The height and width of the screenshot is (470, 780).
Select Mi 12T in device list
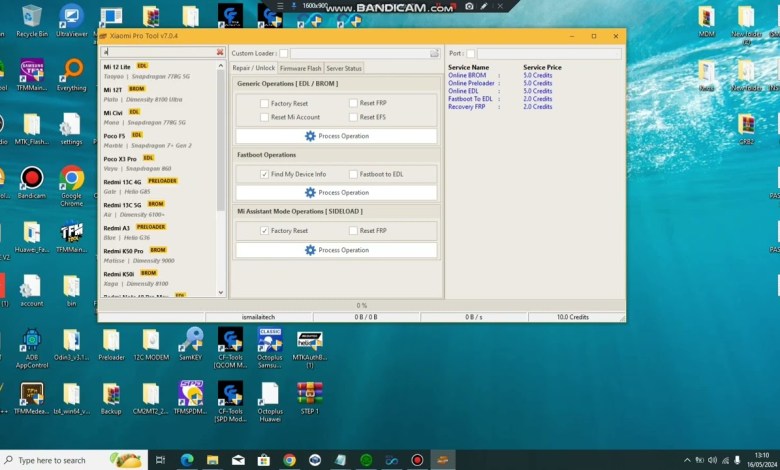(159, 94)
